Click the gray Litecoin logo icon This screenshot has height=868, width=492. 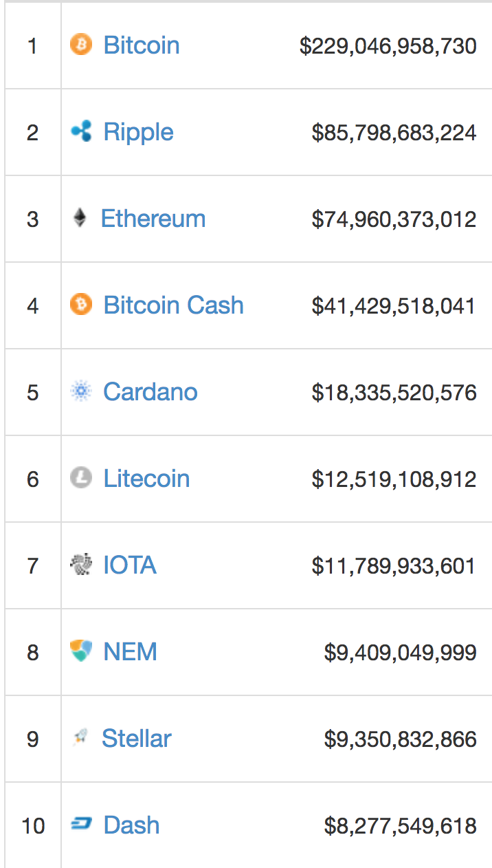[x=81, y=478]
